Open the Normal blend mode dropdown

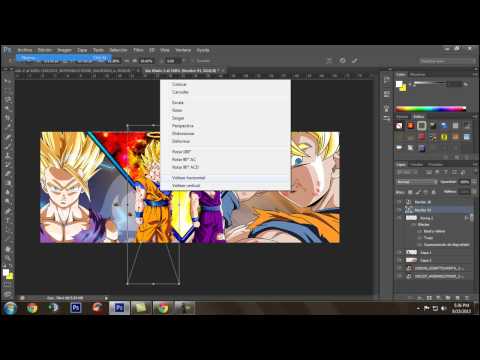[416, 182]
